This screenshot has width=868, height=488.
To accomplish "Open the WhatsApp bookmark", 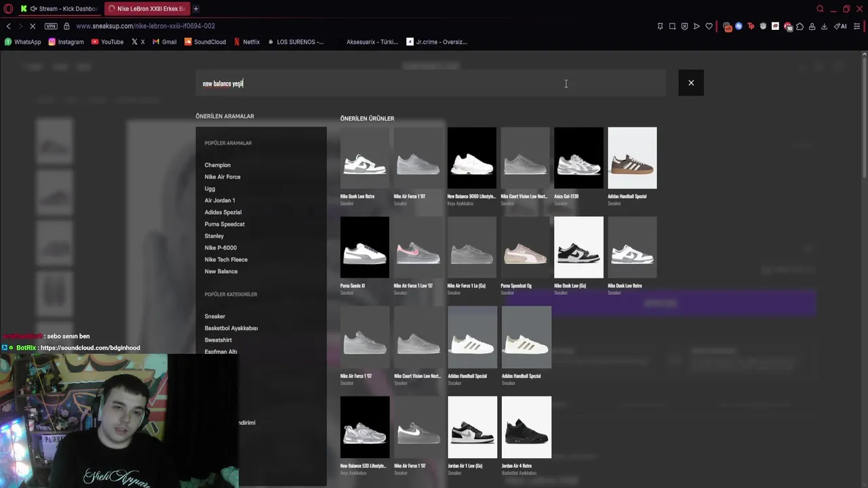I will pyautogui.click(x=22, y=42).
